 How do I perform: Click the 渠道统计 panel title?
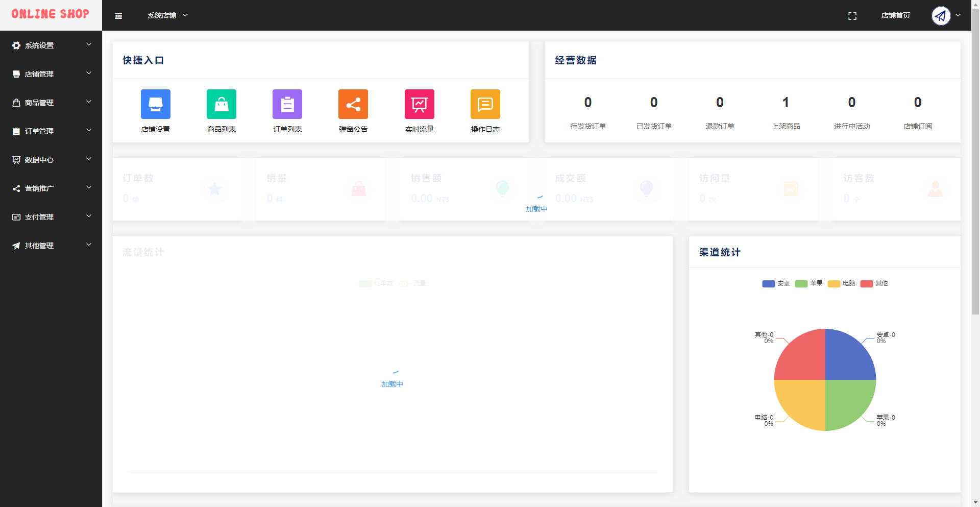(720, 252)
